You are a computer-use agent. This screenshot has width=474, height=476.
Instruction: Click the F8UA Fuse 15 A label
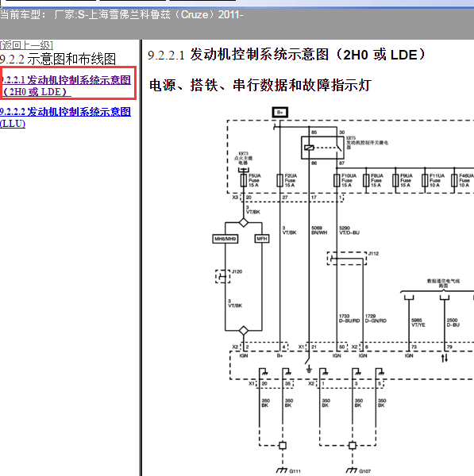(377, 180)
